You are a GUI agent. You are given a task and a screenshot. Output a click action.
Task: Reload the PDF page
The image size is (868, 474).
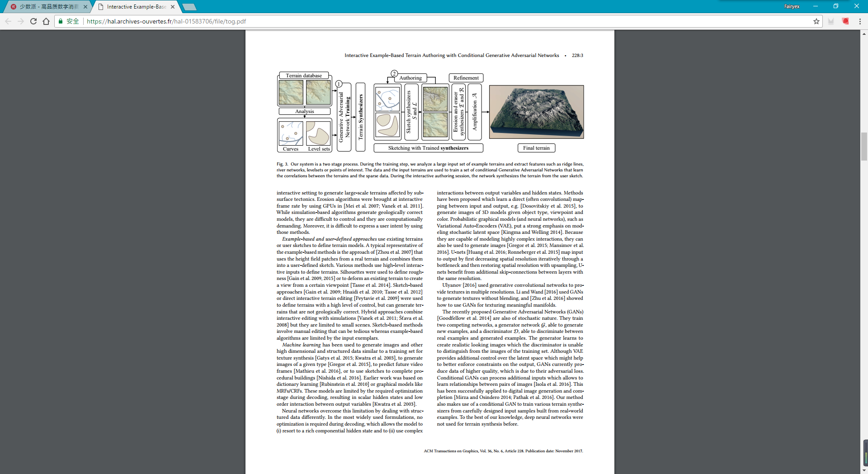click(x=33, y=21)
